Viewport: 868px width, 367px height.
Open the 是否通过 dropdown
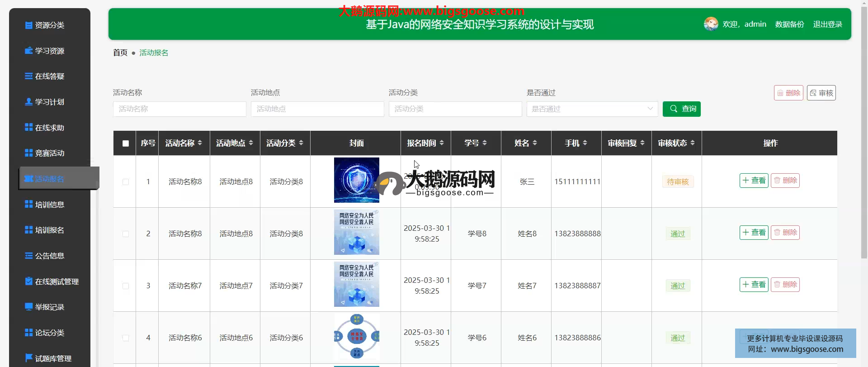point(592,109)
